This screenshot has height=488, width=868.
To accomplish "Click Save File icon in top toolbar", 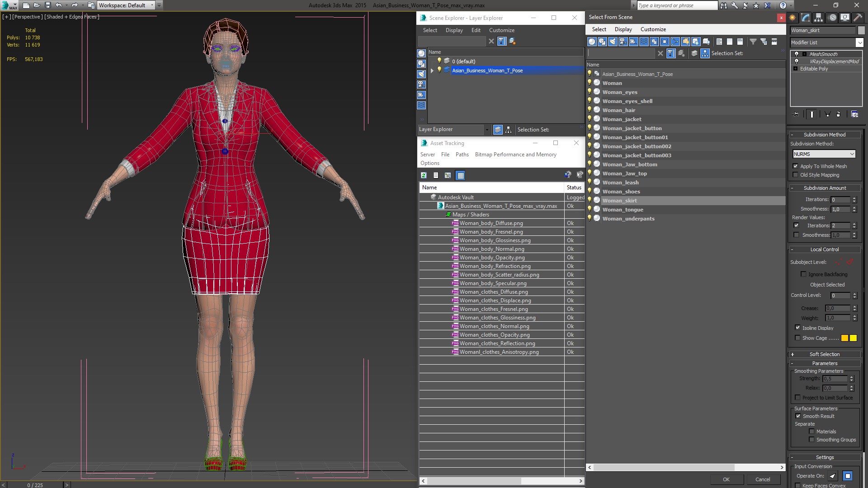I will coord(47,5).
